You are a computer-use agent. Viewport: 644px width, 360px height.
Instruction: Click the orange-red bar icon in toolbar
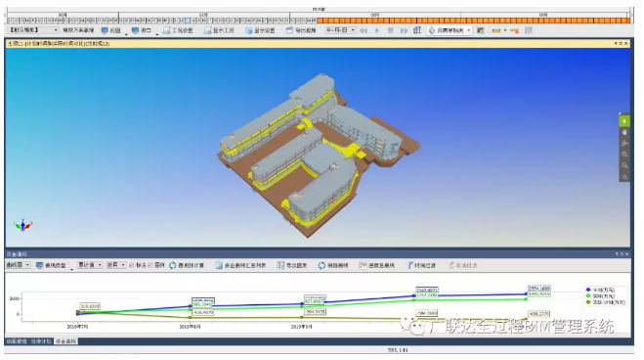pyautogui.click(x=514, y=31)
